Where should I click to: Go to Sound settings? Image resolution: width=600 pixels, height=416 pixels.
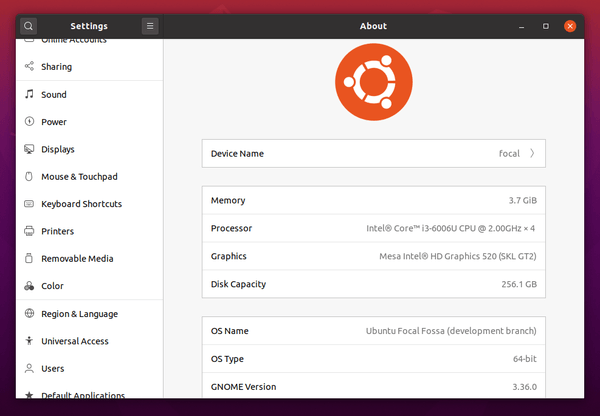pyautogui.click(x=90, y=95)
